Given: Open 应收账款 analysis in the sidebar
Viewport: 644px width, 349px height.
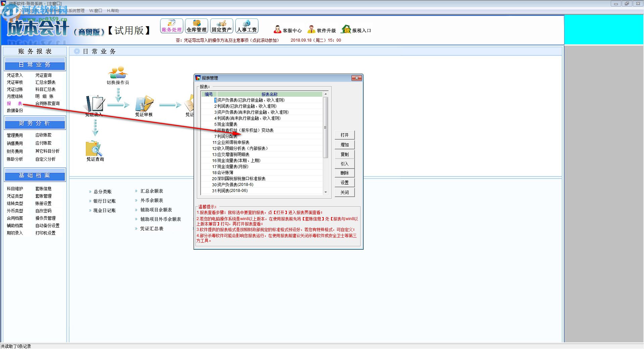Looking at the screenshot, I should [x=44, y=135].
